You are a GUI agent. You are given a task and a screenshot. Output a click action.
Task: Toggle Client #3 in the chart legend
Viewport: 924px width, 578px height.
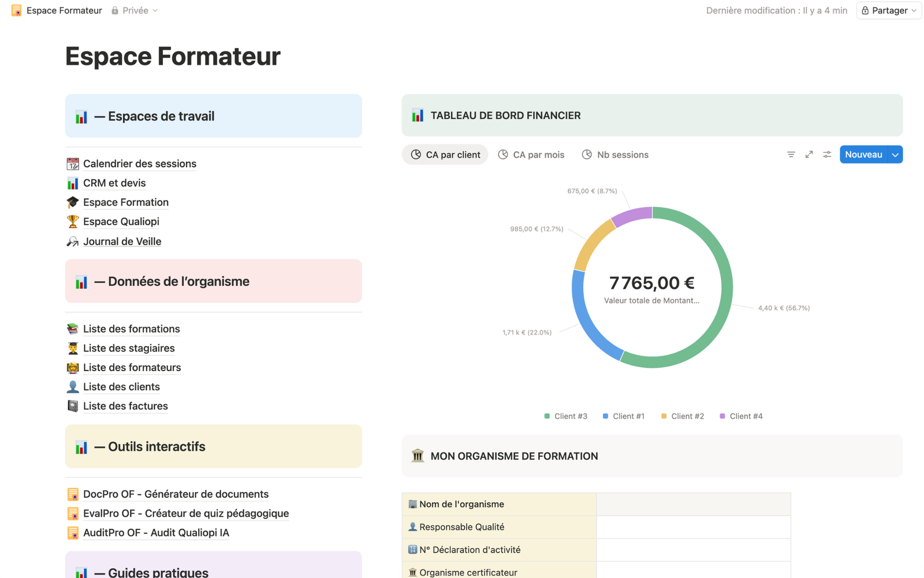click(x=565, y=416)
